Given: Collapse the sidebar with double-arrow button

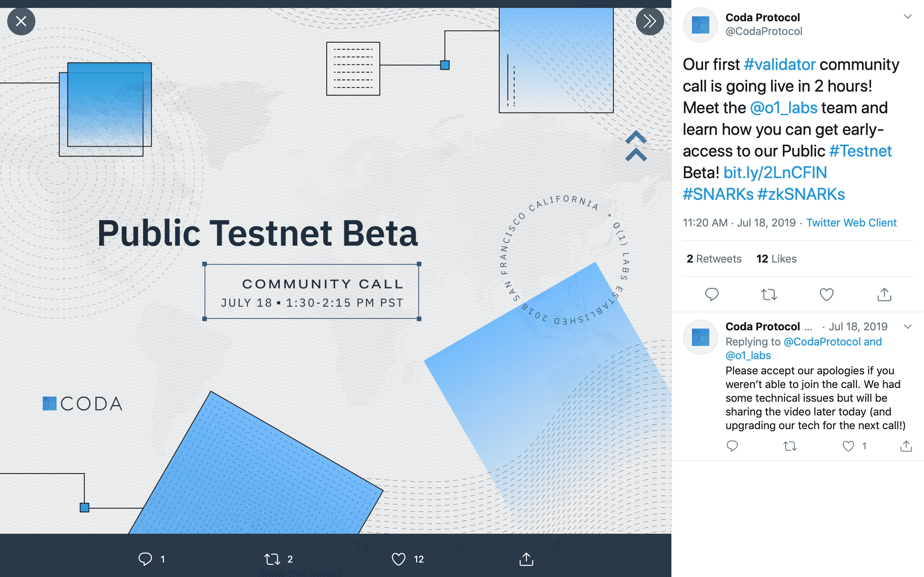Looking at the screenshot, I should click(649, 21).
